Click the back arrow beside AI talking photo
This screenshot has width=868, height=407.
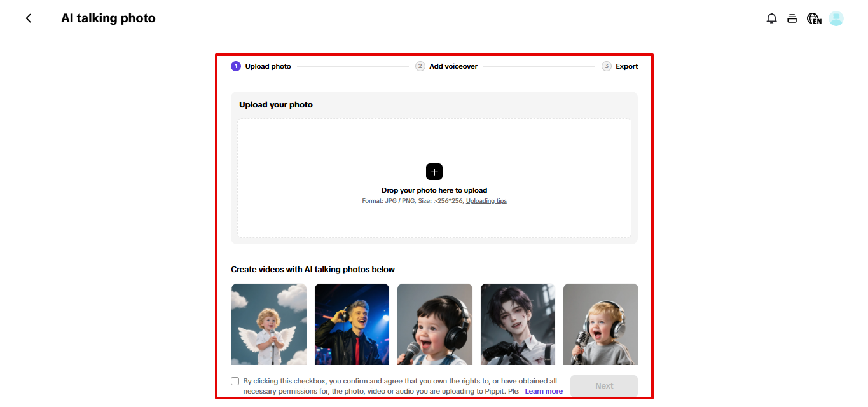tap(28, 18)
